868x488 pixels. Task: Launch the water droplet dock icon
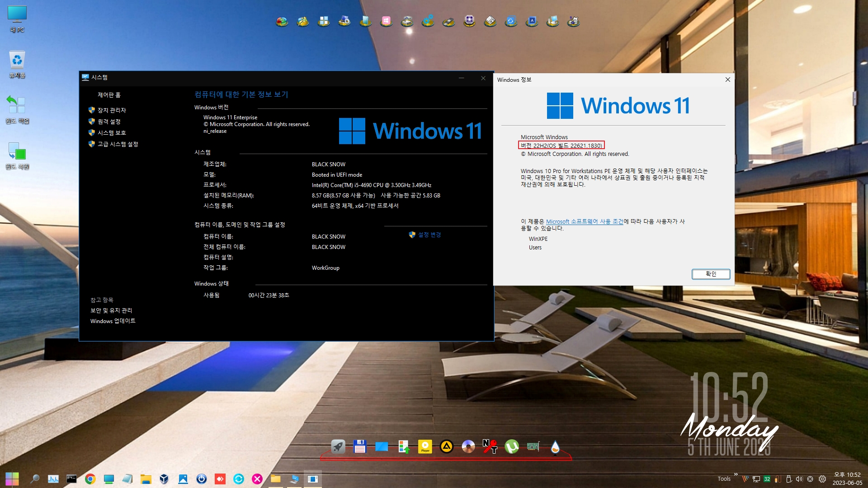pos(555,447)
